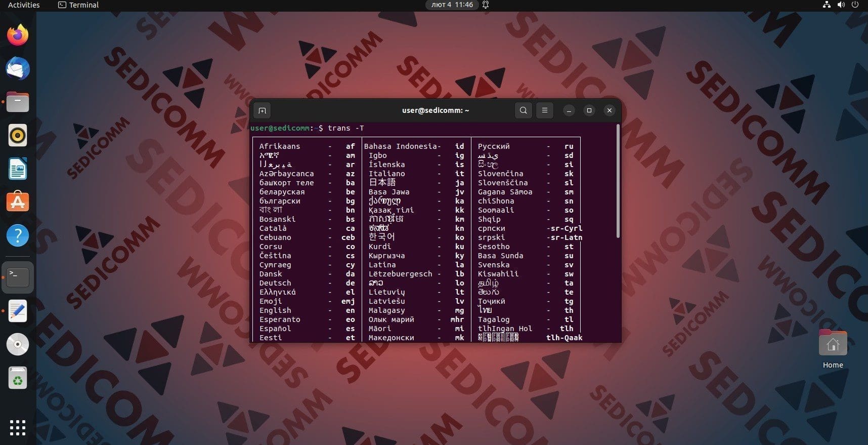Open a new terminal tab

(262, 110)
